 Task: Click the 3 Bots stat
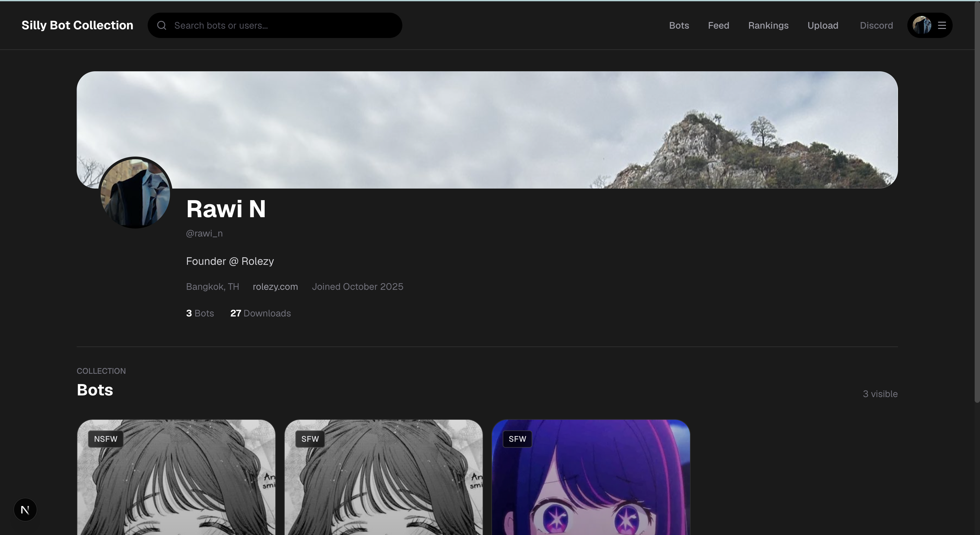200,313
